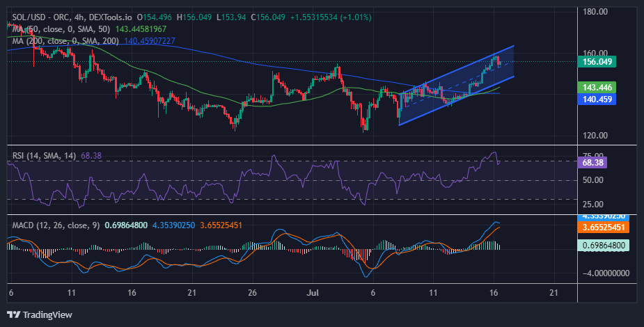Click the change value +1.55315534 (+1.01%)
This screenshot has width=644, height=327.
331,17
